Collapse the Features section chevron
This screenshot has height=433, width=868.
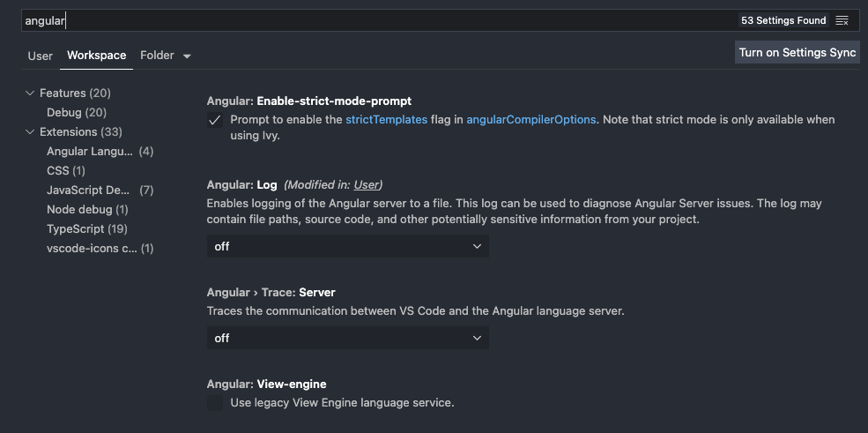tap(30, 93)
